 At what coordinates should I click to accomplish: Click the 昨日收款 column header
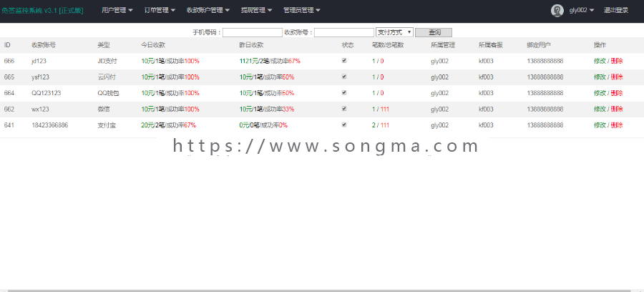(x=251, y=45)
